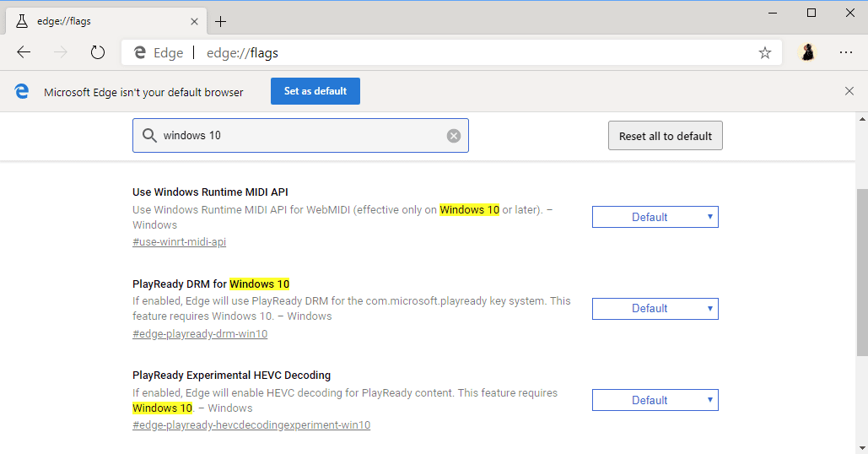868x454 pixels.
Task: Click the scrollbar up arrow
Action: click(x=862, y=118)
